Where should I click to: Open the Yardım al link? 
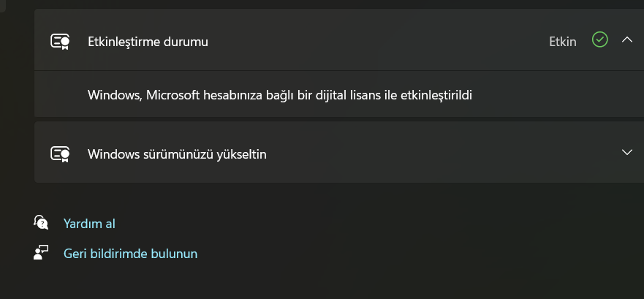pos(89,224)
